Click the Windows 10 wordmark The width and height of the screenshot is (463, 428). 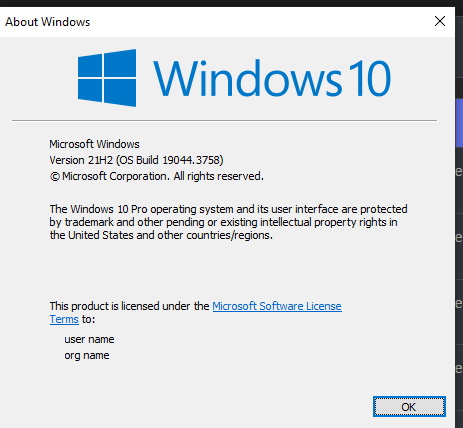(x=272, y=78)
